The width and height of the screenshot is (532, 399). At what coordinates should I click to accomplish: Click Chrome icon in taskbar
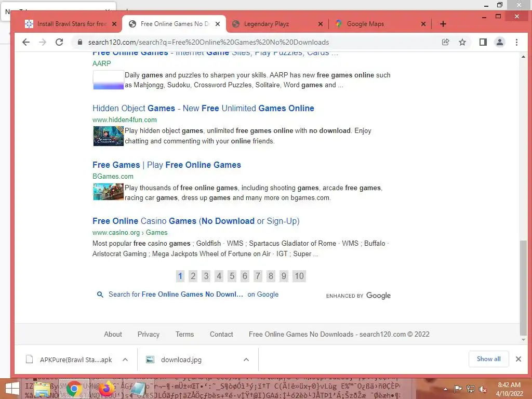pyautogui.click(x=74, y=389)
